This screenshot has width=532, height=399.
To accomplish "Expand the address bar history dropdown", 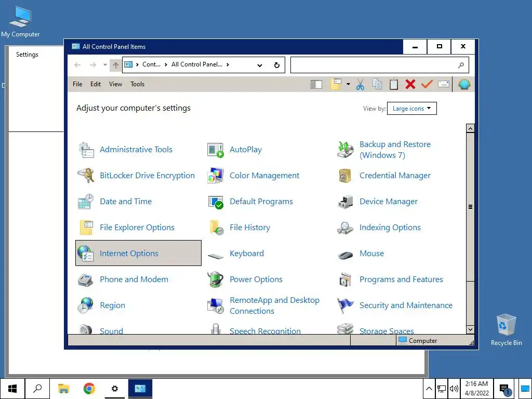I will (260, 65).
